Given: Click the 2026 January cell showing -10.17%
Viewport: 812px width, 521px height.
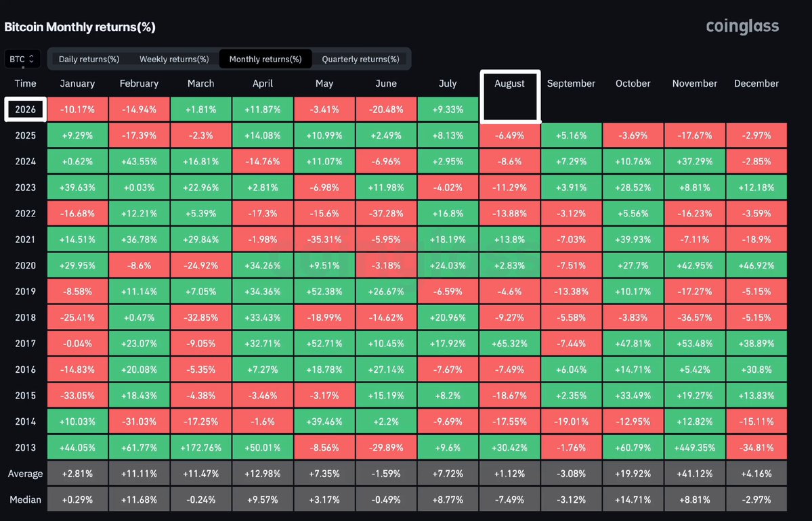Looking at the screenshot, I should click(x=77, y=110).
